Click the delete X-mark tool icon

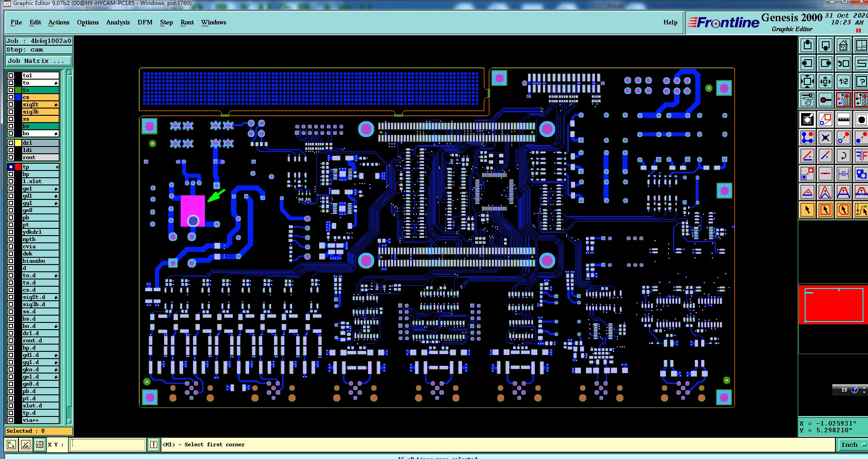826,137
